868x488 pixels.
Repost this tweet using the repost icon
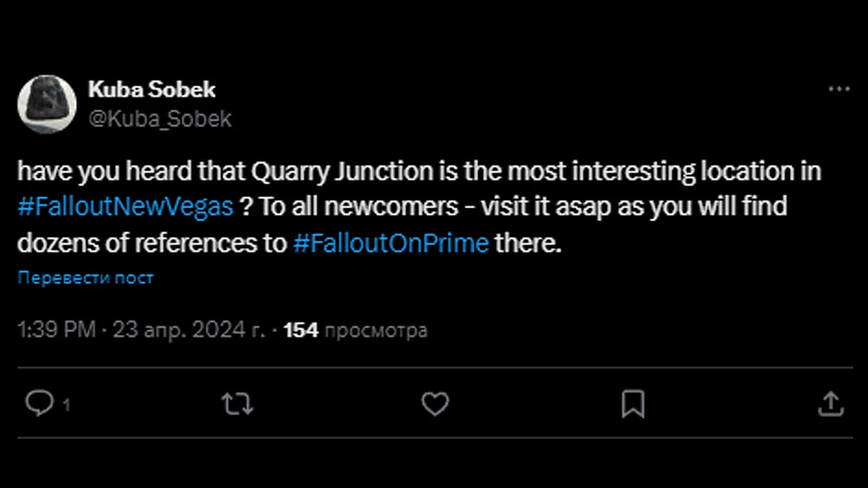pyautogui.click(x=237, y=403)
